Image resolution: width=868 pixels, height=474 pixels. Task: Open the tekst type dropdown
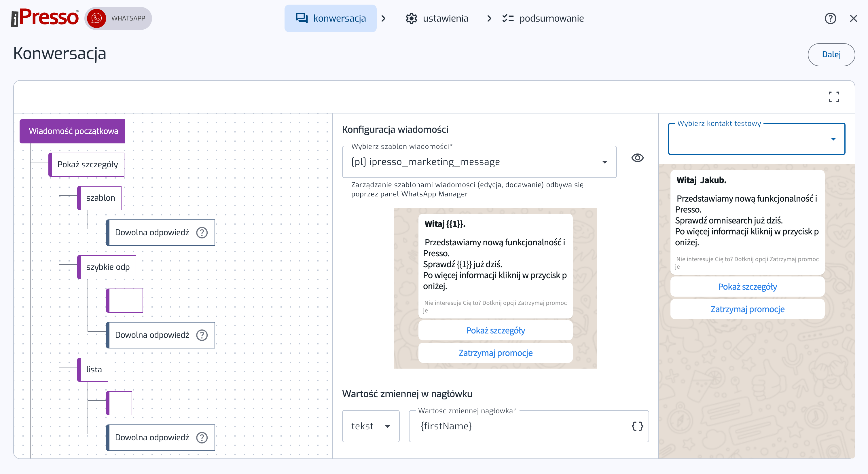tap(370, 426)
